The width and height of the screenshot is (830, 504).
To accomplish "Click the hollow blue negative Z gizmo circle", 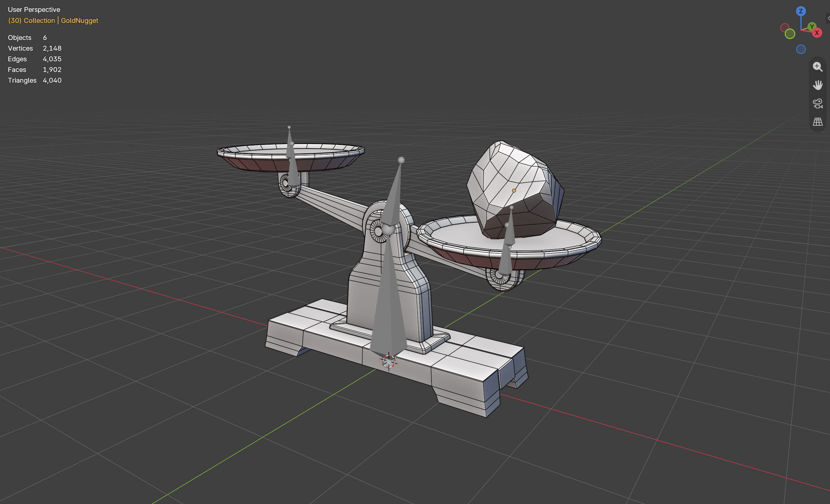I will pyautogui.click(x=801, y=49).
